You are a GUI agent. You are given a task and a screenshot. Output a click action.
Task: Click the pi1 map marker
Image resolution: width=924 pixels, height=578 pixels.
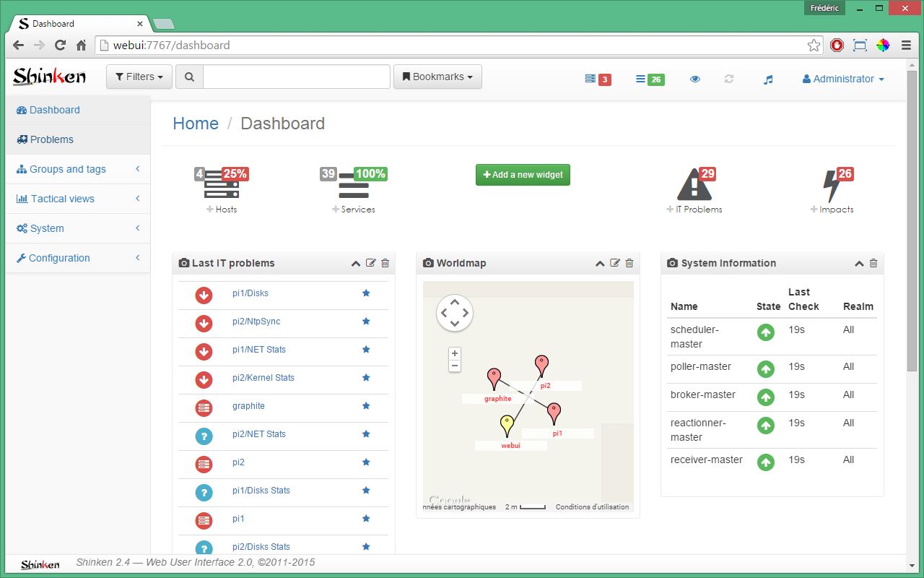click(554, 414)
